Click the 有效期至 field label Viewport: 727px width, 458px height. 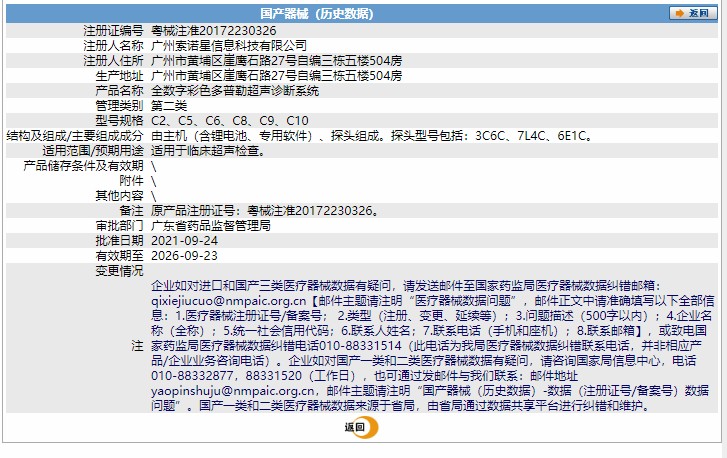[x=120, y=255]
